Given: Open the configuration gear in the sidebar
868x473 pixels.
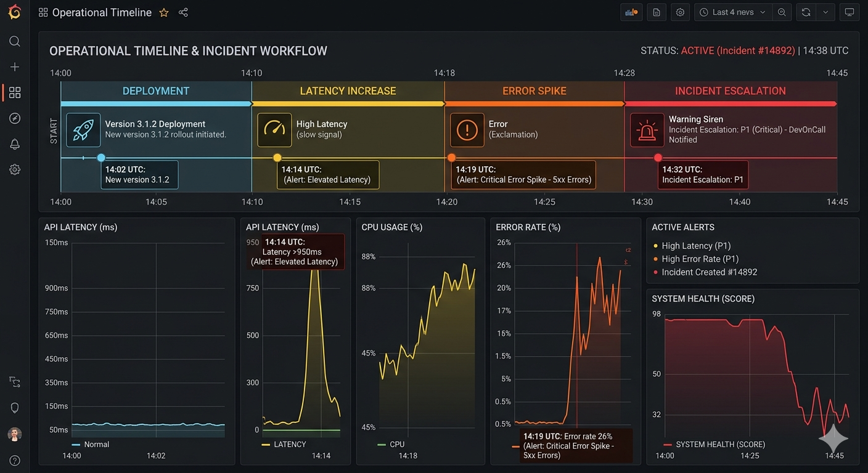Looking at the screenshot, I should tap(15, 169).
